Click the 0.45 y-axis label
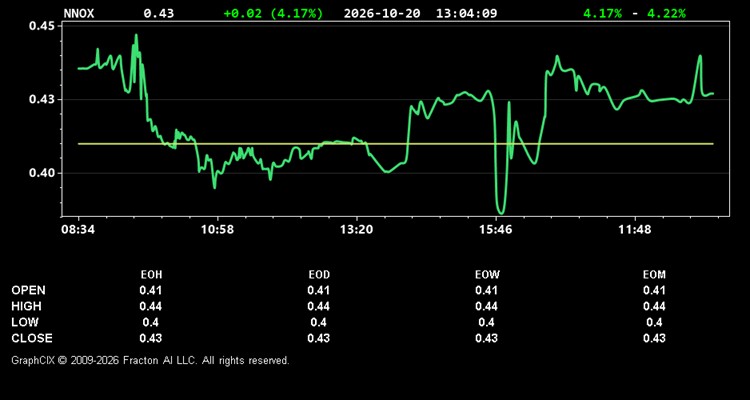 [x=42, y=26]
